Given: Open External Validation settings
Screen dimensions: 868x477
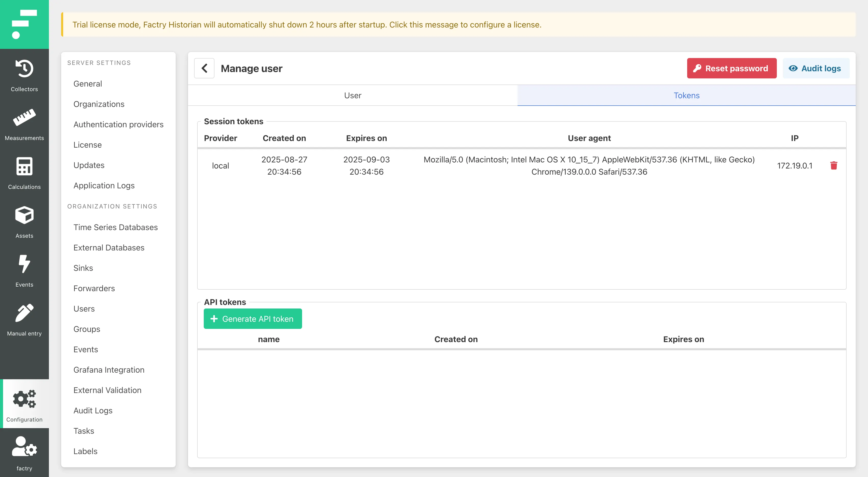Looking at the screenshot, I should [107, 390].
